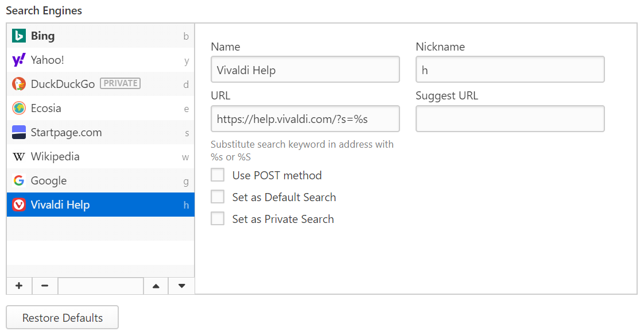
Task: Move selected engine down with arrow
Action: pyautogui.click(x=181, y=286)
